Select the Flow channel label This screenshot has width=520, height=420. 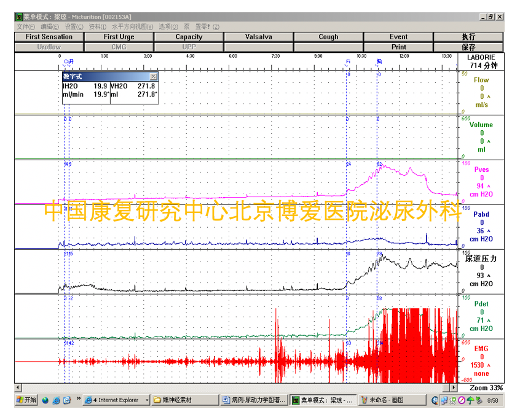tap(481, 80)
